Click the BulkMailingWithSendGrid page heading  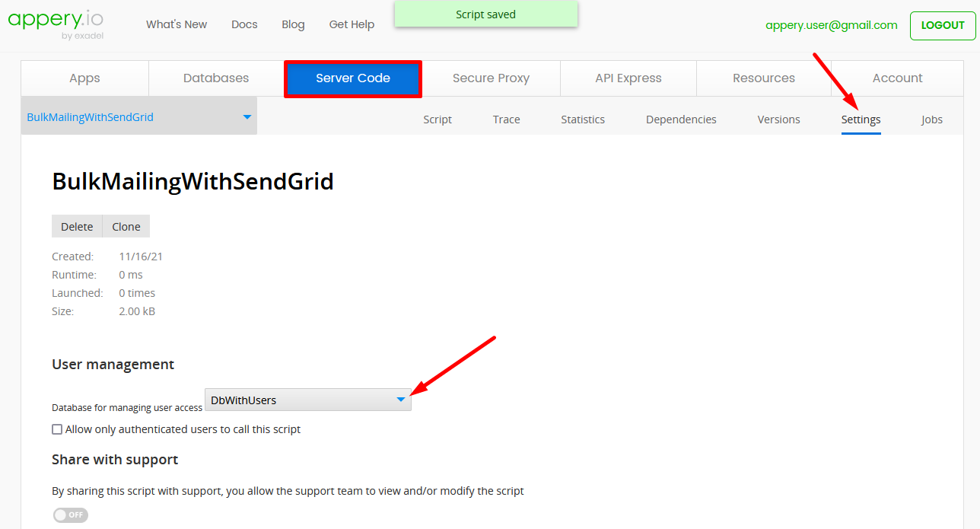coord(192,181)
